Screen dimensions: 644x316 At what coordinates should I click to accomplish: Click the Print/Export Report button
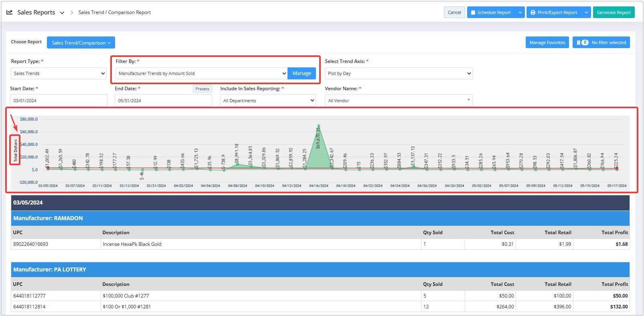coord(554,12)
